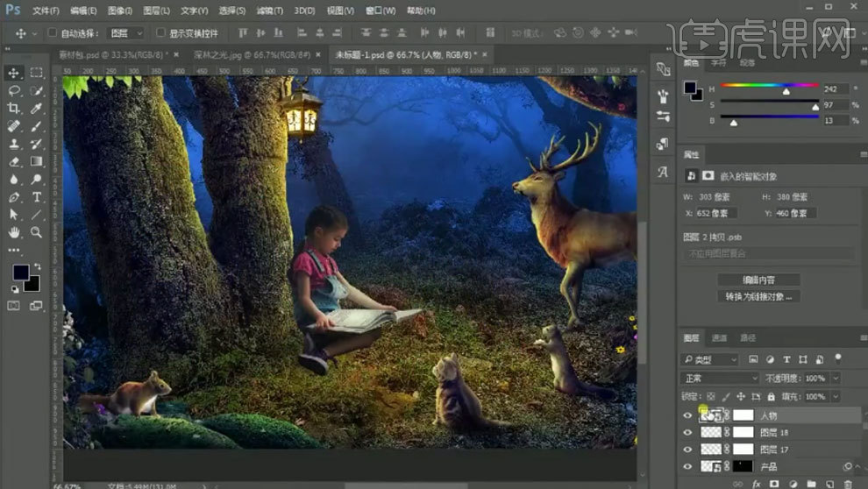Open the 图像(I) menu
Viewport: 868px width, 489px height.
pos(119,11)
